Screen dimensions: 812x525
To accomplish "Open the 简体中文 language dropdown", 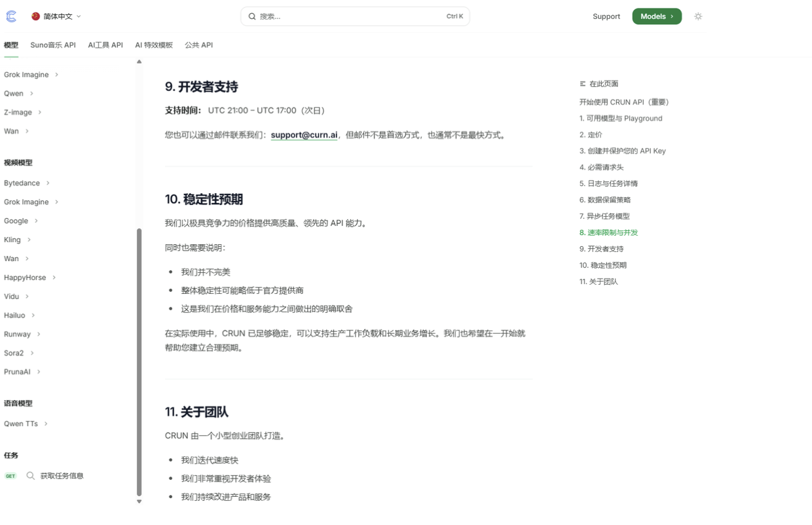I will 56,16.
